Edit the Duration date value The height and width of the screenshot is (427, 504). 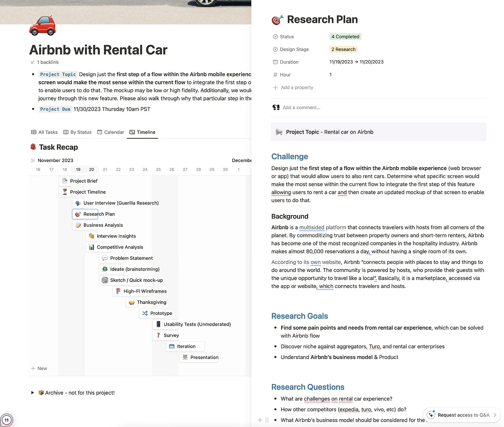pos(356,62)
